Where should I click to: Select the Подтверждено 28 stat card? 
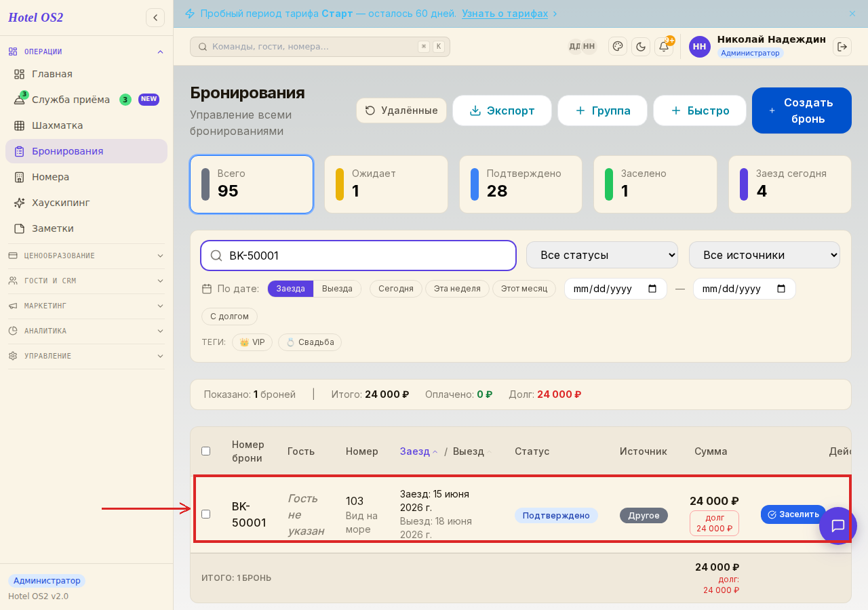click(x=521, y=184)
